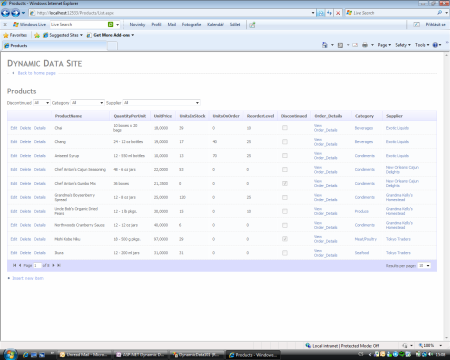Click the Read Mail icon in command bar

coord(355,45)
